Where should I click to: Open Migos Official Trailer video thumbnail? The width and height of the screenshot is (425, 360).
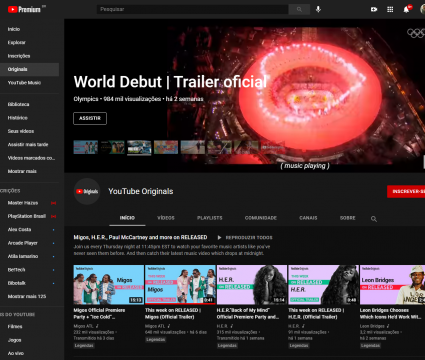pyautogui.click(x=180, y=285)
